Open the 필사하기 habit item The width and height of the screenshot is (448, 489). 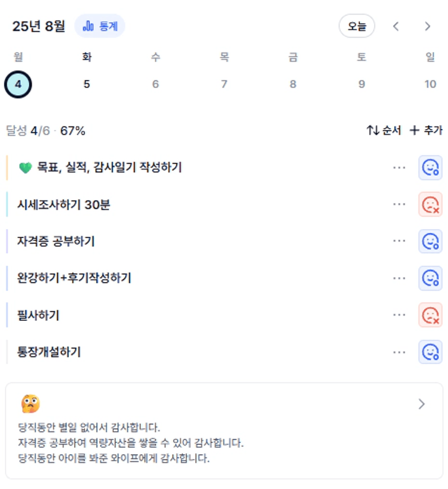(199, 315)
